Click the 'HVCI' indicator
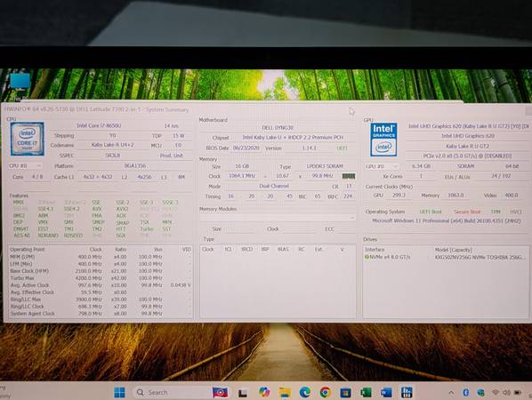The width and height of the screenshot is (532, 400). click(x=516, y=212)
